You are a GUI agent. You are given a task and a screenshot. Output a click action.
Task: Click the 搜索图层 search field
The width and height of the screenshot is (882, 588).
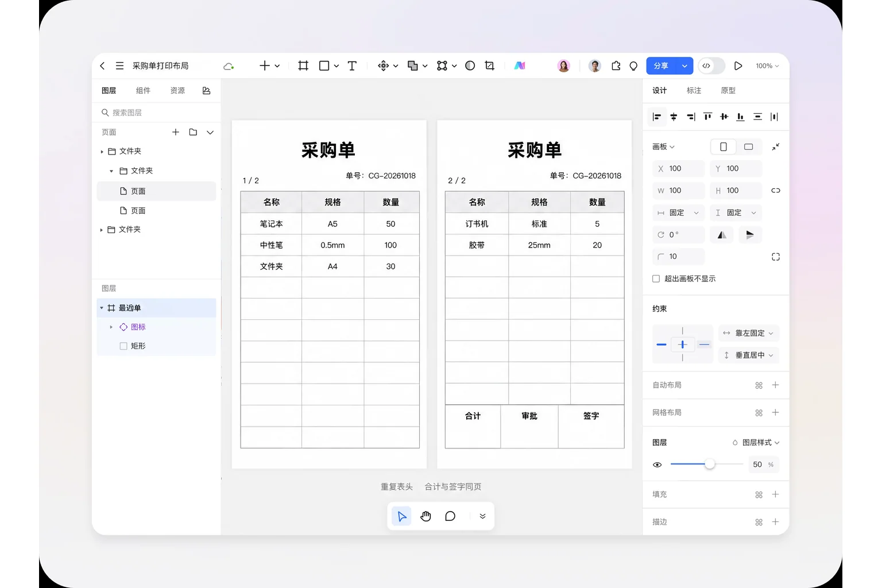click(156, 113)
